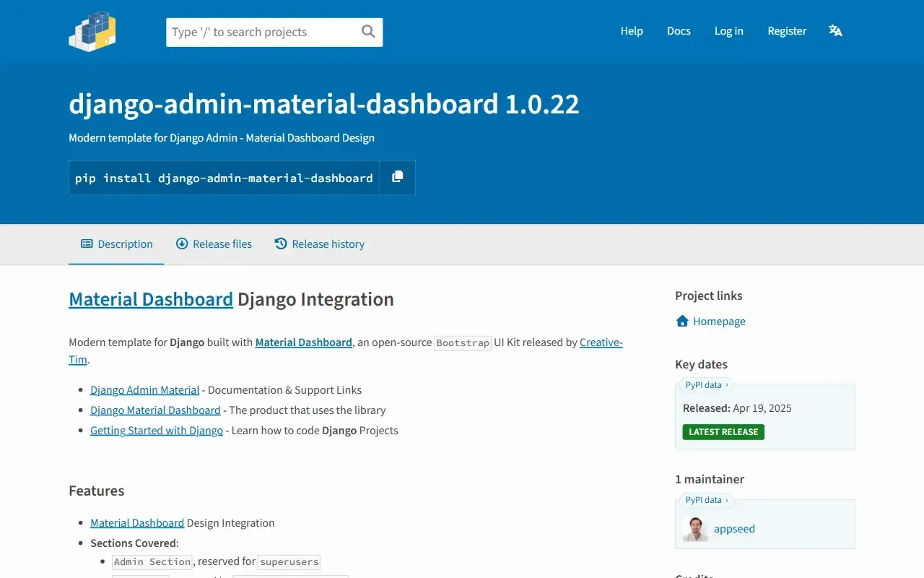
Task: Go to Log in
Action: [x=729, y=31]
